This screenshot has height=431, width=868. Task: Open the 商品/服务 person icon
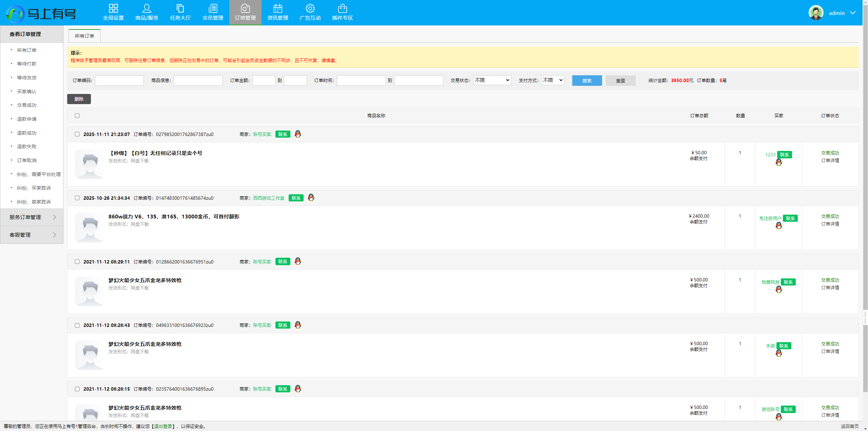click(147, 8)
